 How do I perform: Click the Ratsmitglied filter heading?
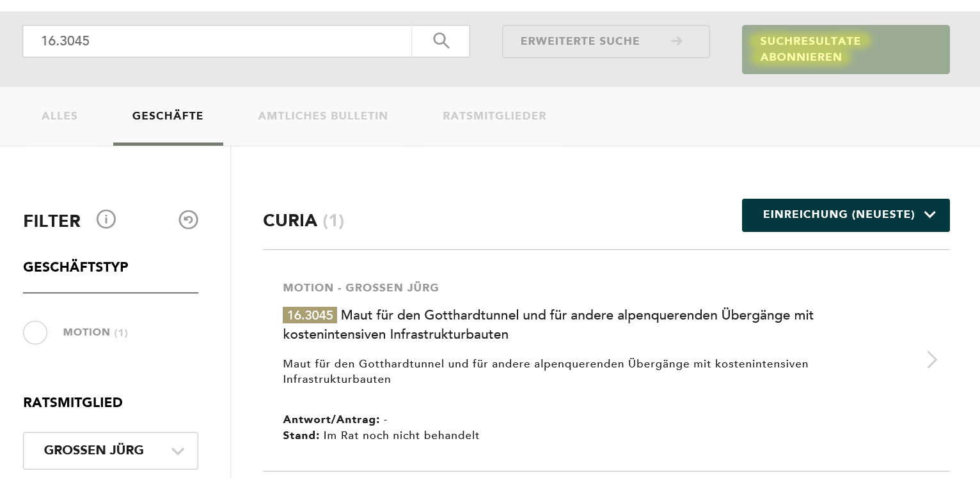click(73, 403)
